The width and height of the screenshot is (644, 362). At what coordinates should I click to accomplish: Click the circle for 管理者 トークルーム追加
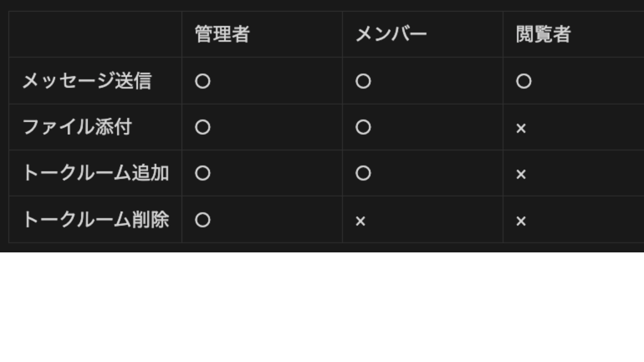click(x=202, y=173)
